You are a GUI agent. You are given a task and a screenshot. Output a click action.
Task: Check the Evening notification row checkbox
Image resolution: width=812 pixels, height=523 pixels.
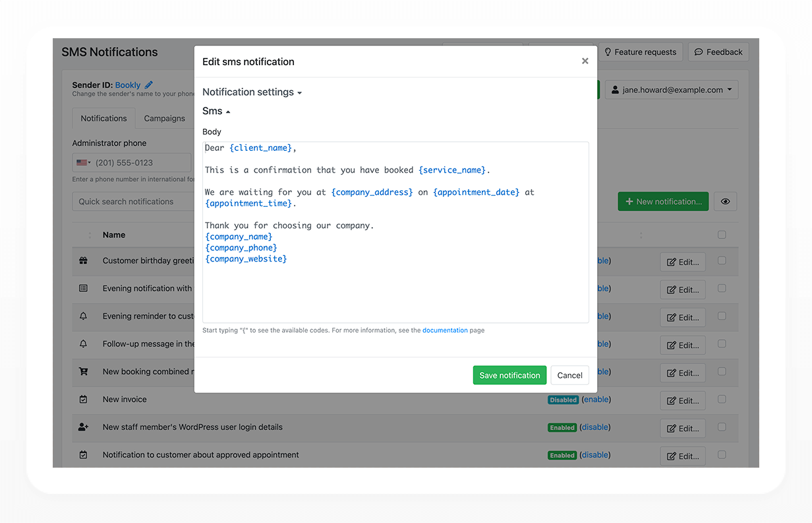pos(722,289)
